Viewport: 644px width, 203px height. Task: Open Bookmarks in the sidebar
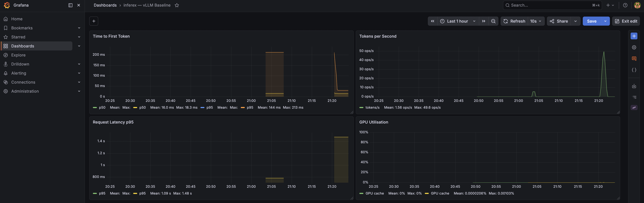pyautogui.click(x=22, y=28)
